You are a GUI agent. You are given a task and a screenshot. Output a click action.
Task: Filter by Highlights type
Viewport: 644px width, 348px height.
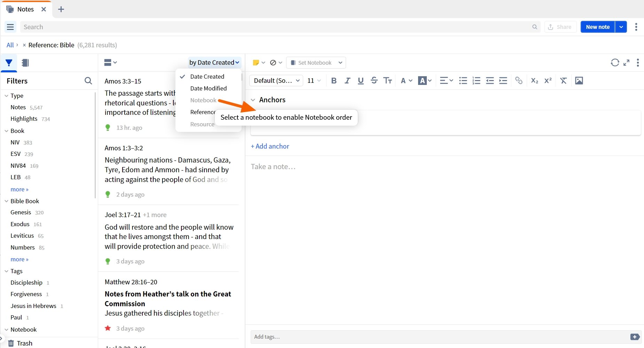pos(24,119)
